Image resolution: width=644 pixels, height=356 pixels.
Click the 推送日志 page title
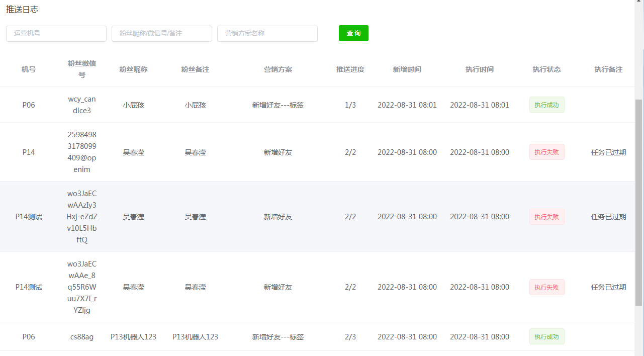coord(22,10)
